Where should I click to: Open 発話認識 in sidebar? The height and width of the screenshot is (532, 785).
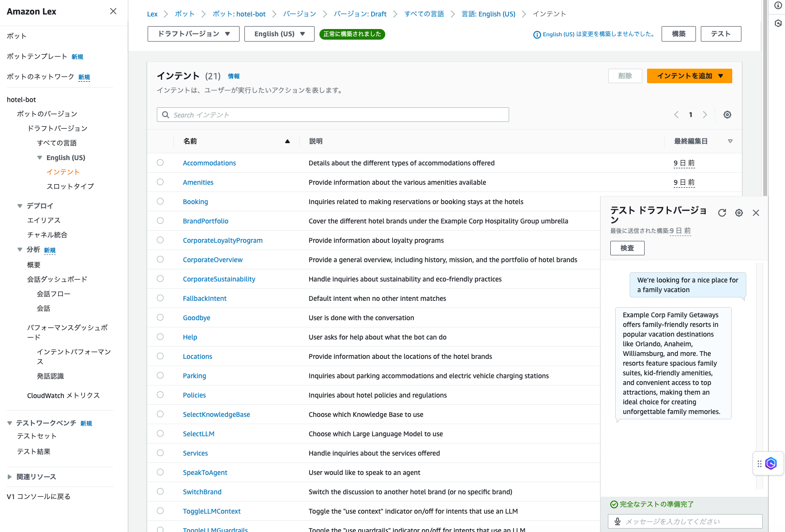(x=50, y=376)
